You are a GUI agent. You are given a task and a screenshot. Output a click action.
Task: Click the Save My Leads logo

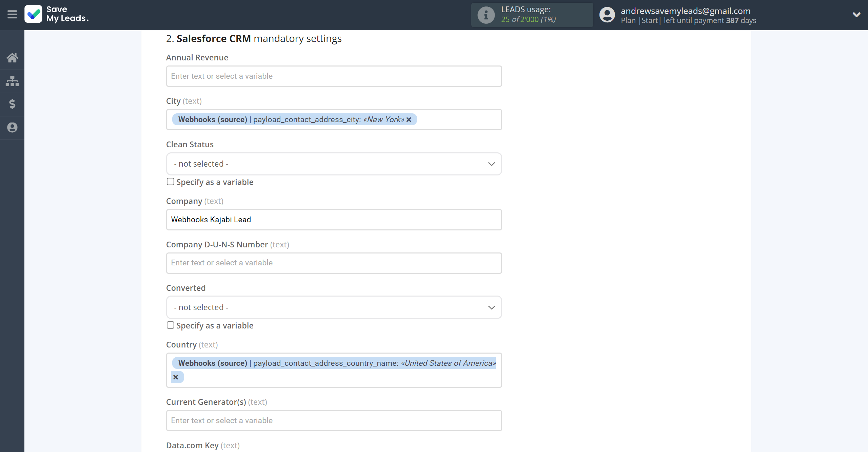coord(57,14)
